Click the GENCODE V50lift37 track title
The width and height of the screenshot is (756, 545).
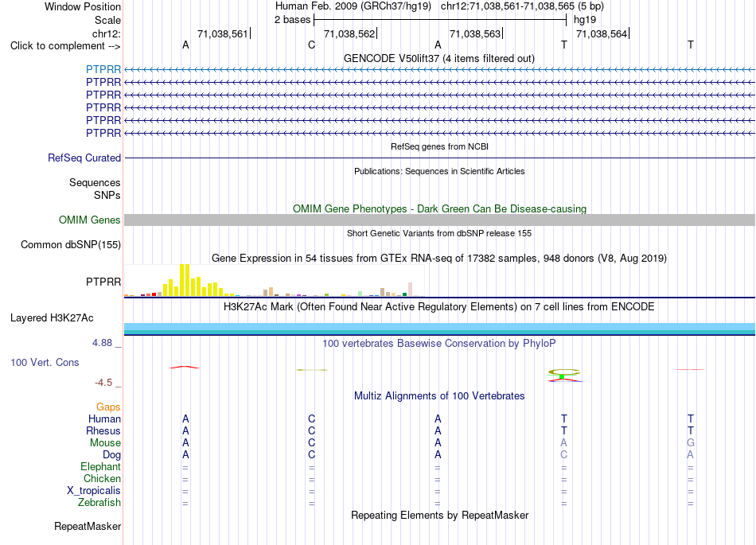(438, 58)
